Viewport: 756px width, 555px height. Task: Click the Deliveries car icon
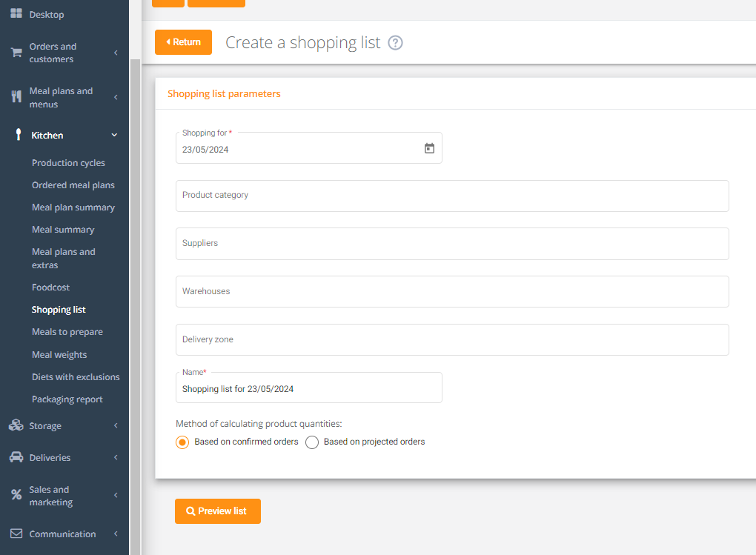[x=16, y=457]
